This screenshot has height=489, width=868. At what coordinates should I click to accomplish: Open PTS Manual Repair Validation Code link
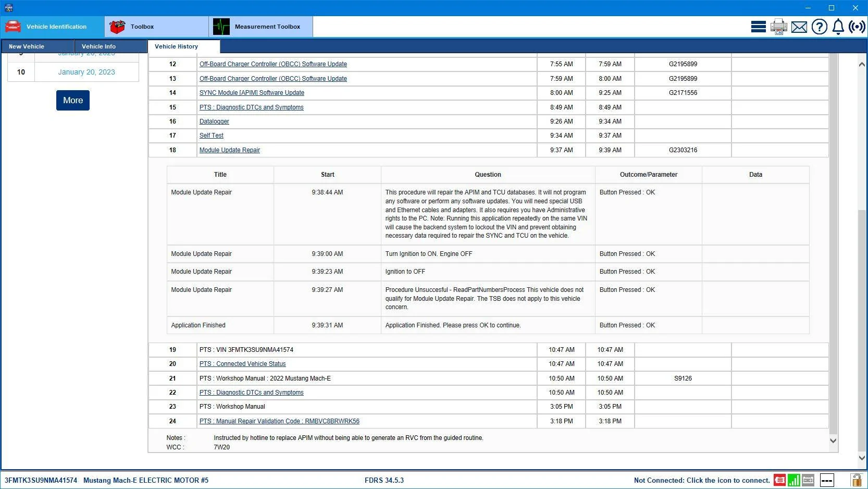[279, 421]
